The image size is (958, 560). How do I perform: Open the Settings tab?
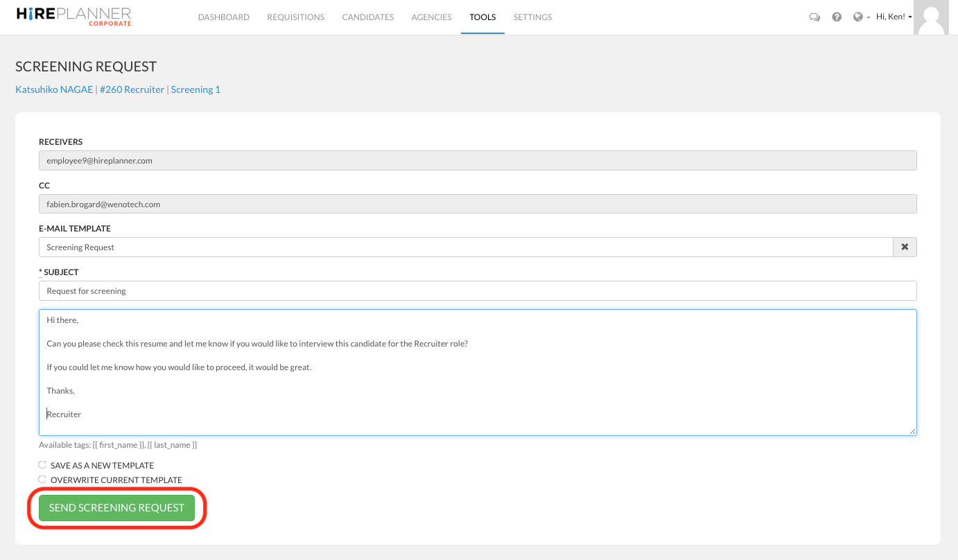pyautogui.click(x=532, y=17)
